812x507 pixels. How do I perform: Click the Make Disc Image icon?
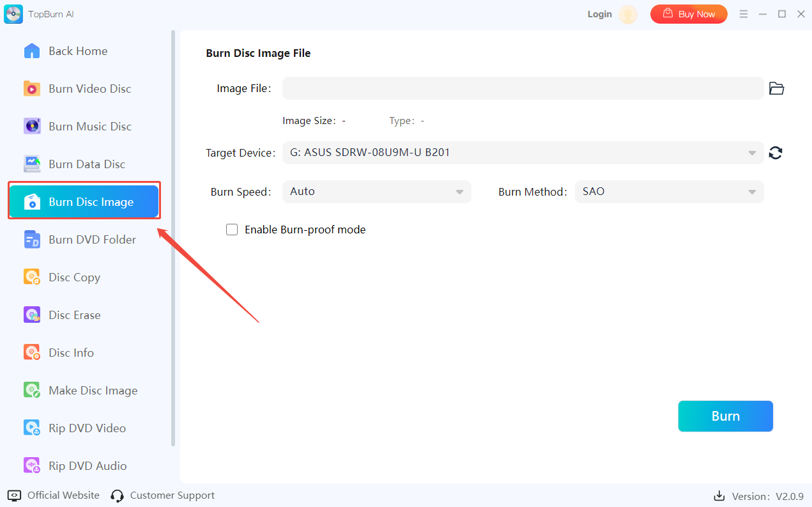coord(32,391)
